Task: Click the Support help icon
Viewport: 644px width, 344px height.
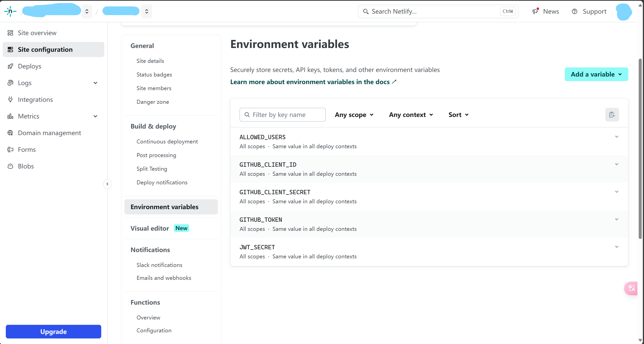Action: coord(575,11)
